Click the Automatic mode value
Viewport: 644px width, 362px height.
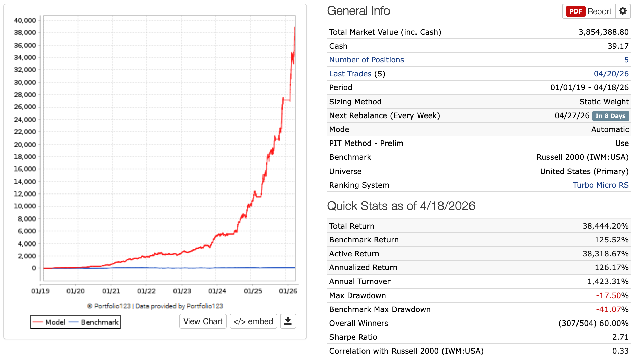pos(610,129)
